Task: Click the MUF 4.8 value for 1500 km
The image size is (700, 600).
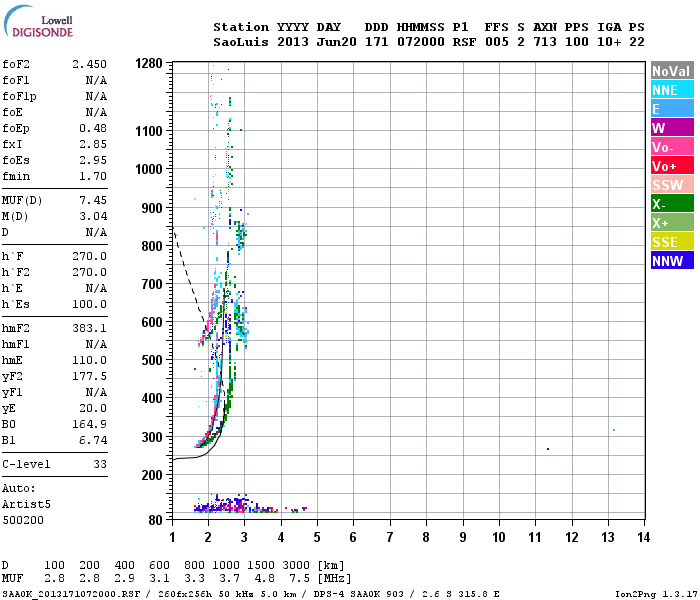Action: pyautogui.click(x=264, y=578)
